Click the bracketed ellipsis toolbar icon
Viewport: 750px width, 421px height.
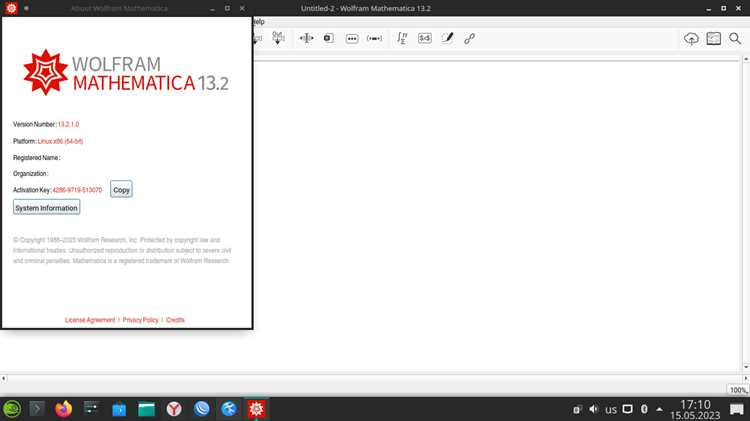pos(374,38)
